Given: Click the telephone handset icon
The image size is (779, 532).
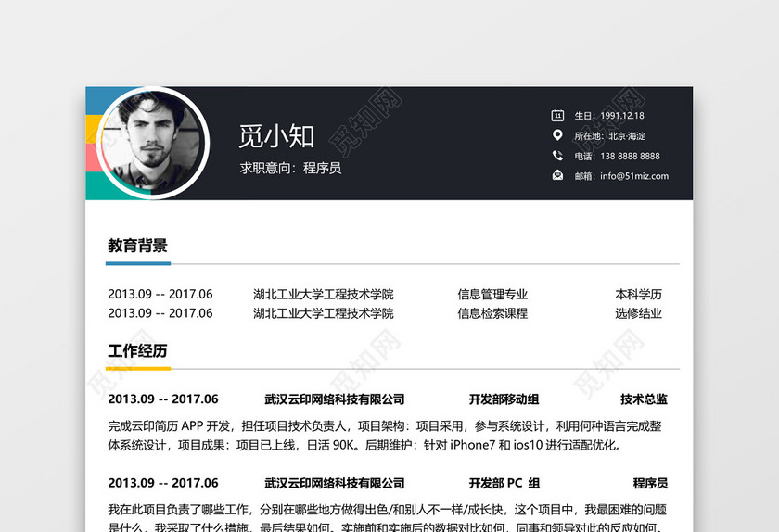Looking at the screenshot, I should 557,156.
